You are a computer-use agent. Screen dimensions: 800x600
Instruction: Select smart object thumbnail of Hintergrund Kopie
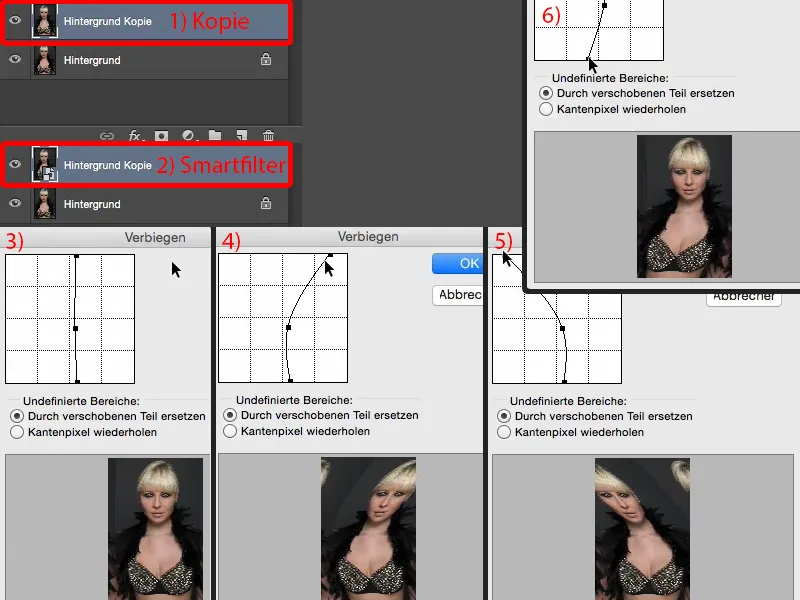click(x=45, y=164)
